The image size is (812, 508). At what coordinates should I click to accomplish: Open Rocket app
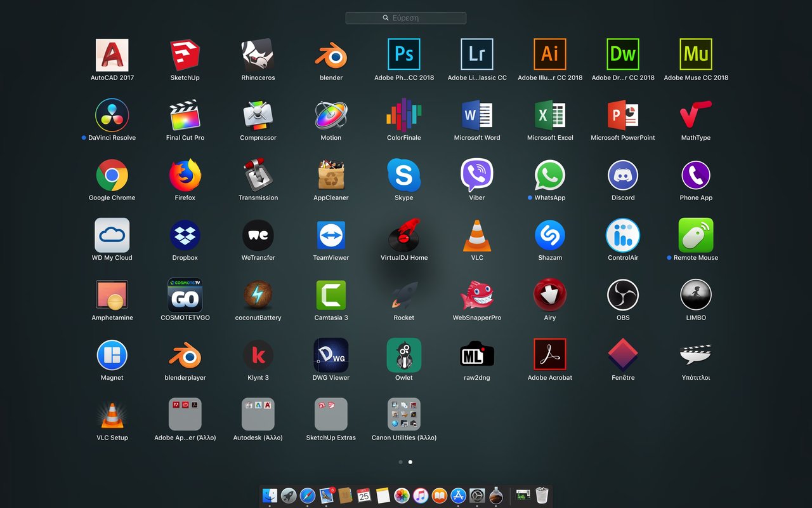[404, 295]
